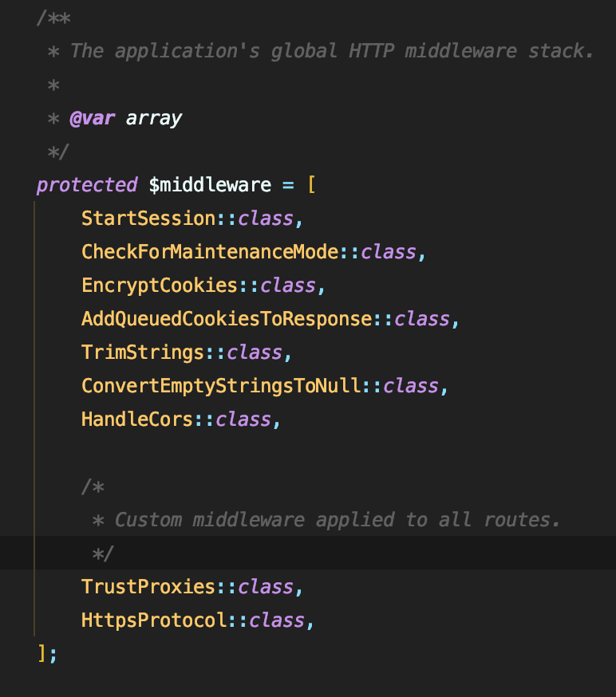616x697 pixels.
Task: Place cursor on HandleCors entry
Action: pyautogui.click(x=137, y=419)
